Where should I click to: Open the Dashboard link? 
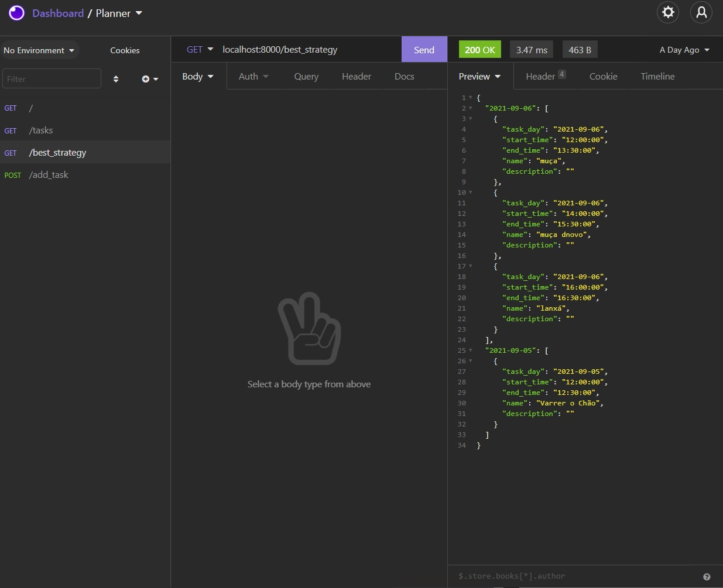[57, 13]
